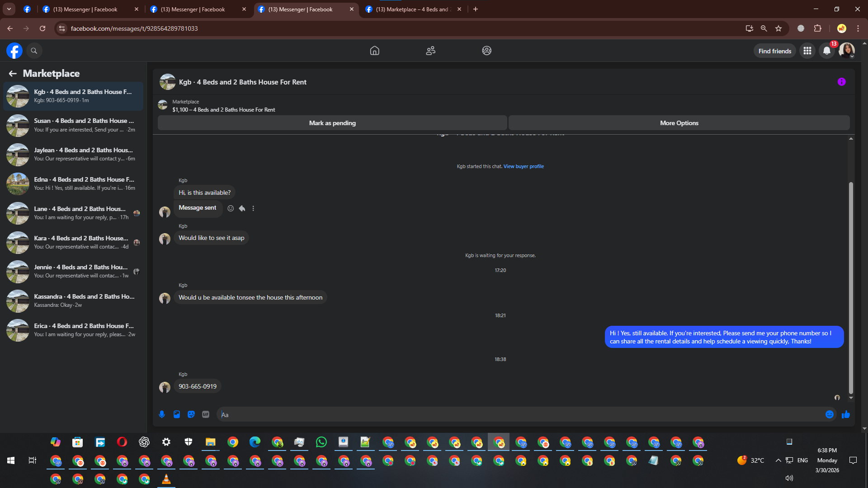Click Mark as pending button
Screen dimensions: 868x488
tap(332, 123)
